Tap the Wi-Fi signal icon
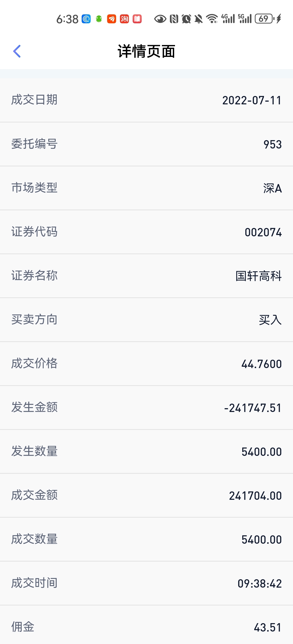 click(212, 19)
